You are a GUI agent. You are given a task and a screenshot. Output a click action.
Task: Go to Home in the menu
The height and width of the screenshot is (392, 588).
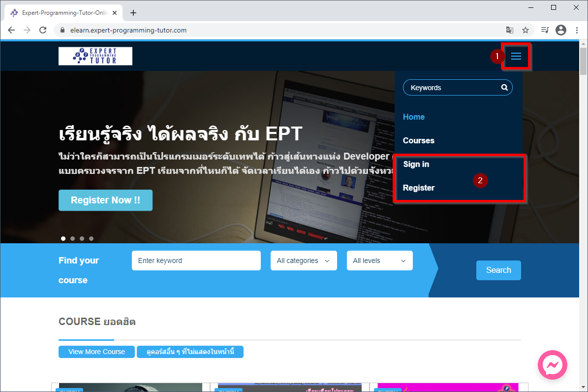pyautogui.click(x=414, y=117)
